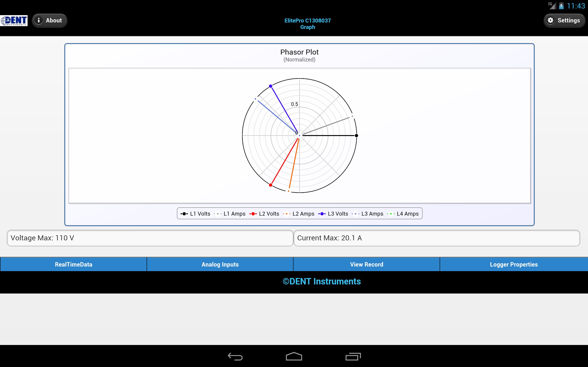This screenshot has height=367, width=588.
Task: Select the Voltage Max field
Action: pos(150,238)
